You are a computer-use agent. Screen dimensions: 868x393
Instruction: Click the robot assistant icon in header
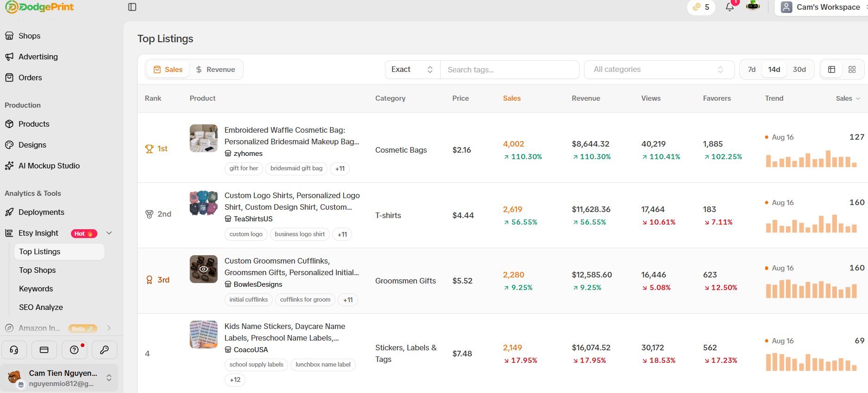pyautogui.click(x=753, y=6)
